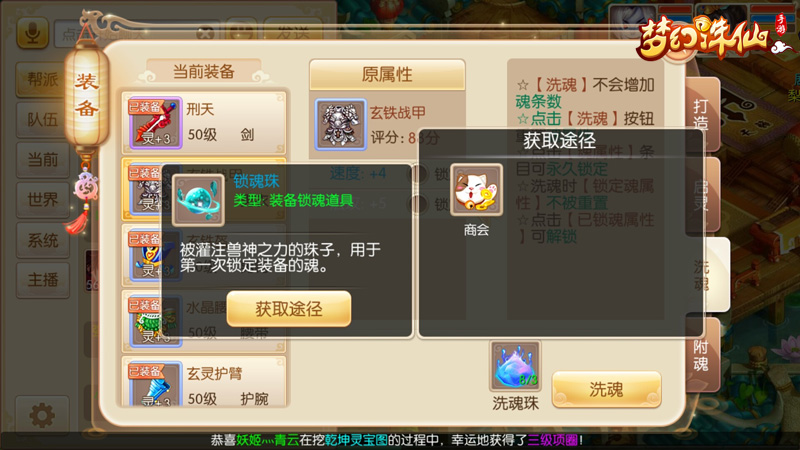The image size is (800, 450).
Task: Tap the 洗魂珠 crystal item icon
Action: pos(515,367)
